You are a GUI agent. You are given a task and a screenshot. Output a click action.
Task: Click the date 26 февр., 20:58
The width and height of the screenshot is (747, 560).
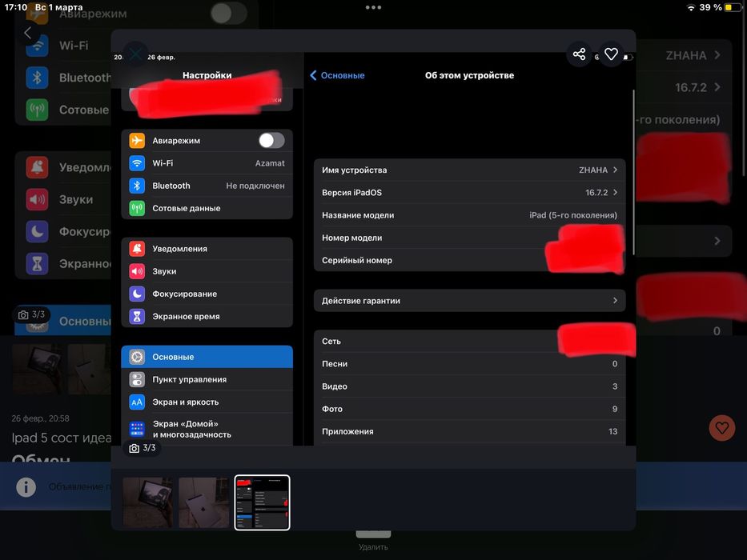click(x=41, y=418)
